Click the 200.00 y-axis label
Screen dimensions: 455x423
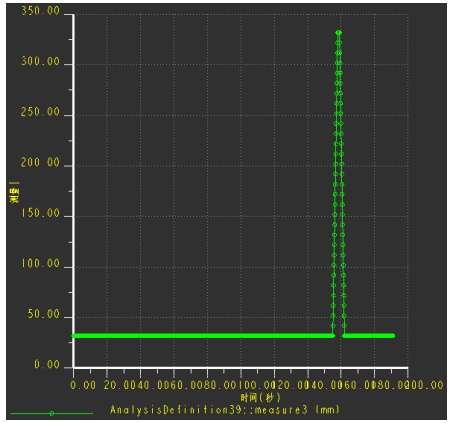click(40, 163)
